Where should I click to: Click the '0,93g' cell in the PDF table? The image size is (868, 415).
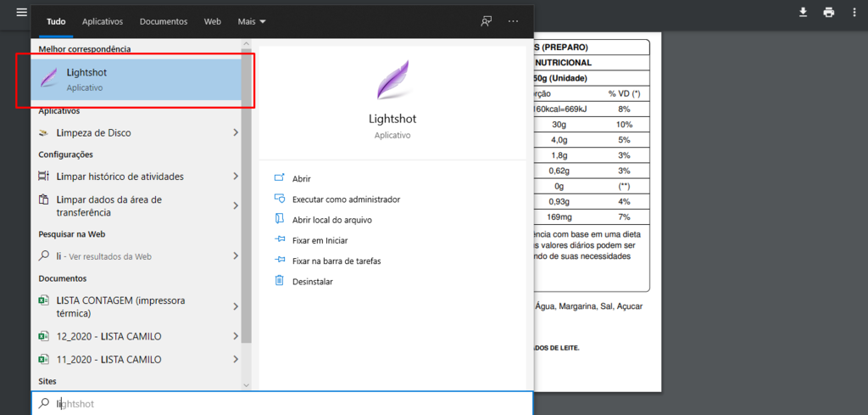point(558,201)
